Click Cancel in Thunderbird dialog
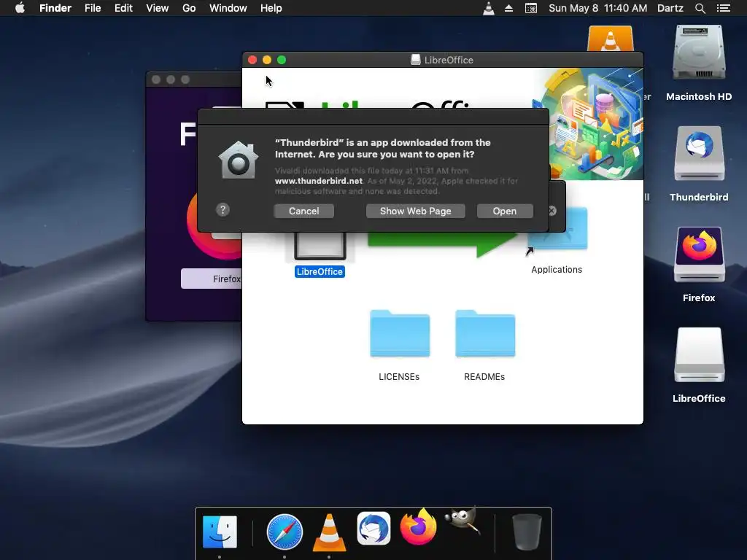This screenshot has height=560, width=747. point(304,211)
